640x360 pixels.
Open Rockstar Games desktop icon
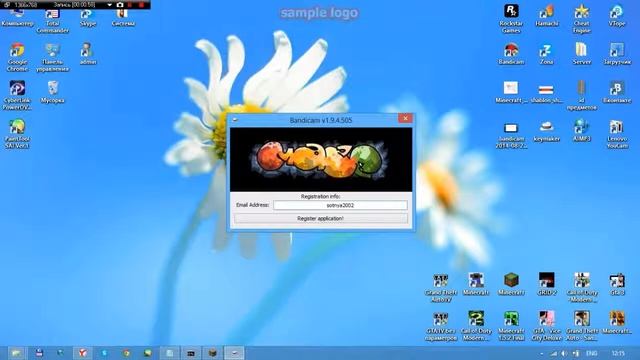pyautogui.click(x=511, y=18)
